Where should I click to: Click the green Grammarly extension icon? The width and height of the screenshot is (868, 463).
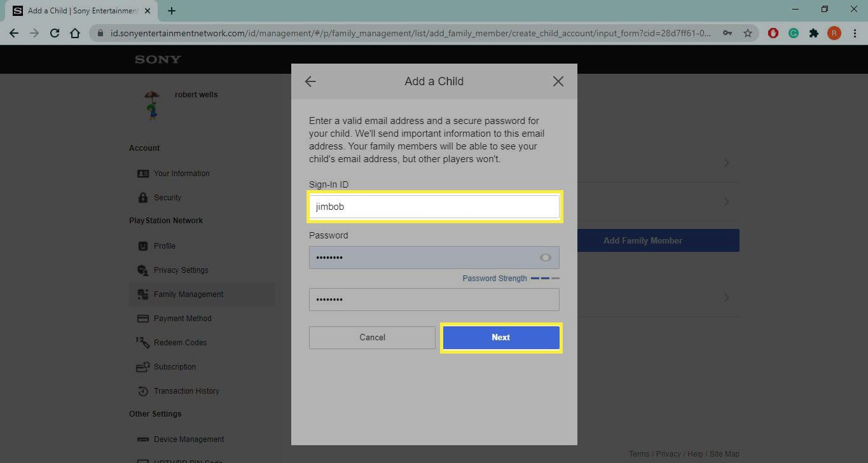tap(794, 33)
